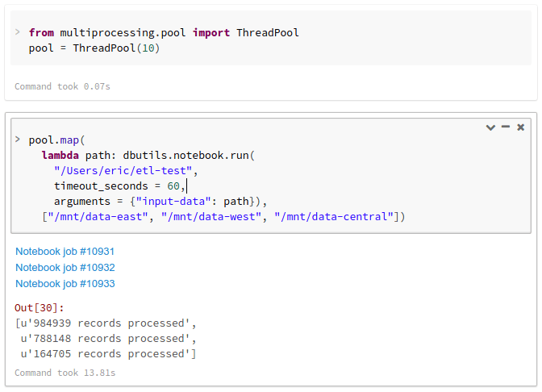Open the Notebook job #10932 link
The height and width of the screenshot is (392, 542).
(65, 268)
